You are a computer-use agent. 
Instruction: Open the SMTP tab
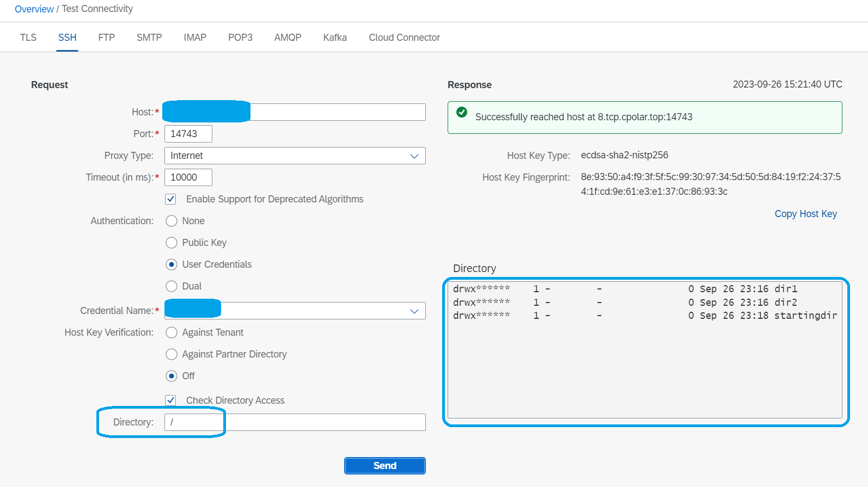pos(149,38)
